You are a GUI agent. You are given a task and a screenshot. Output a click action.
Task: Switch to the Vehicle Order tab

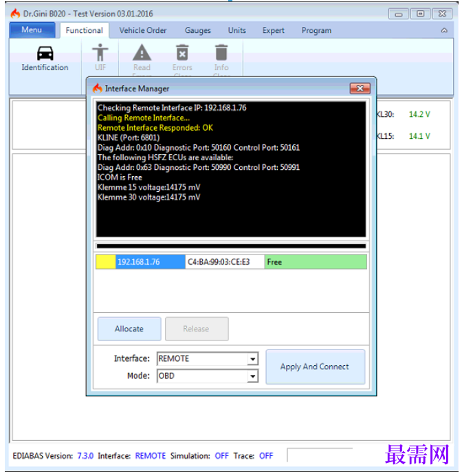point(143,30)
